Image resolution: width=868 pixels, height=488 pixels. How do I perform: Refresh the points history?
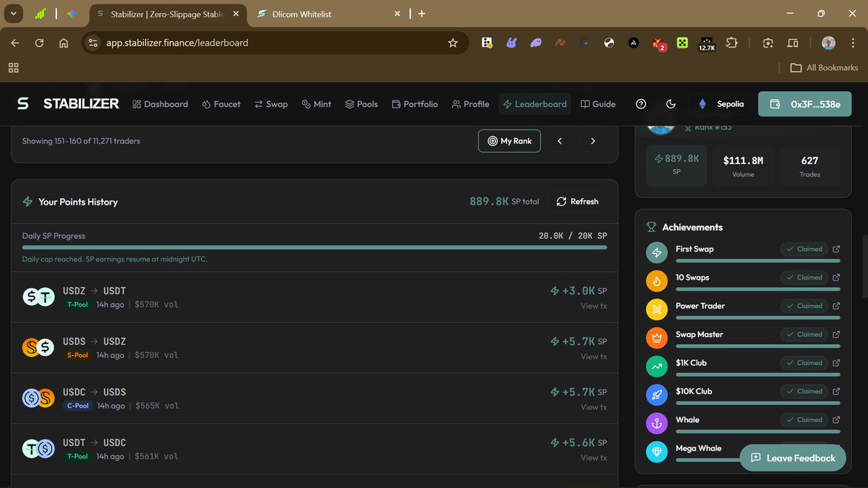577,202
